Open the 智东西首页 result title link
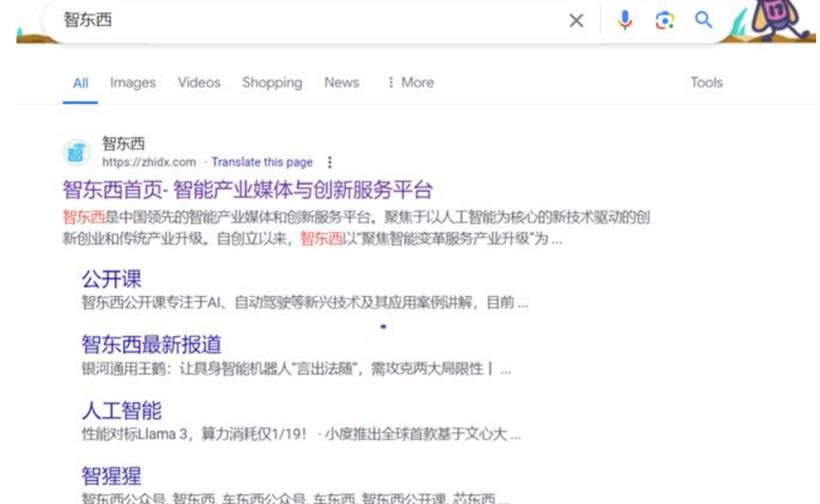820x504 pixels. pyautogui.click(x=247, y=190)
